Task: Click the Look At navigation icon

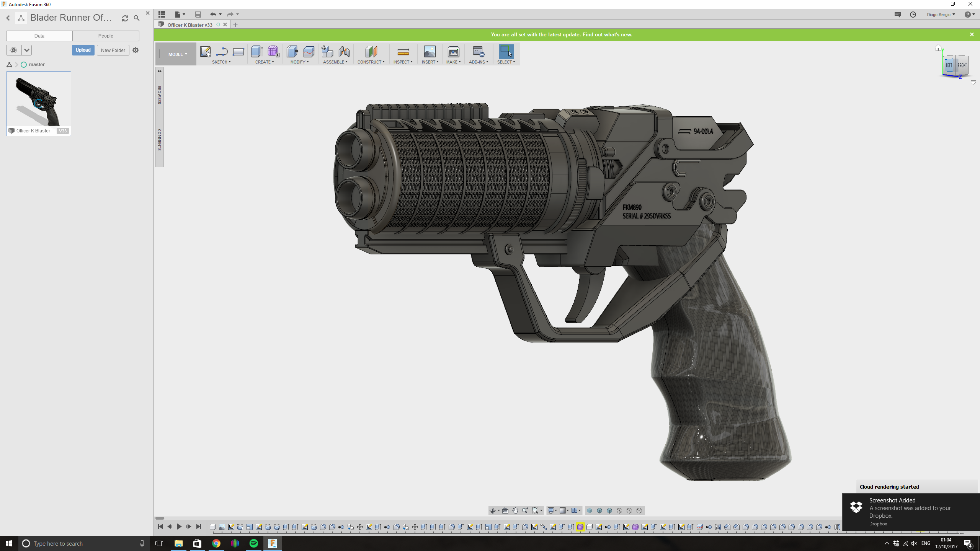Action: [505, 510]
